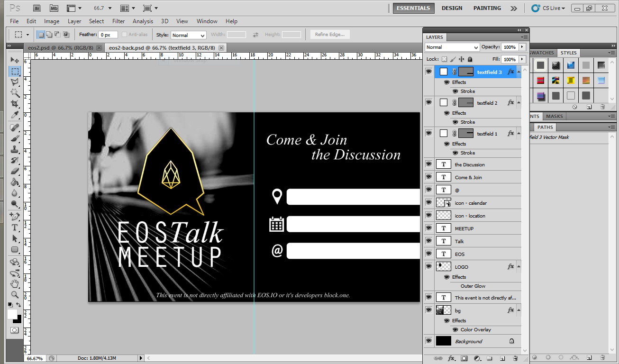The image size is (619, 364).
Task: Switch to the Swatches panel tab
Action: (x=542, y=53)
